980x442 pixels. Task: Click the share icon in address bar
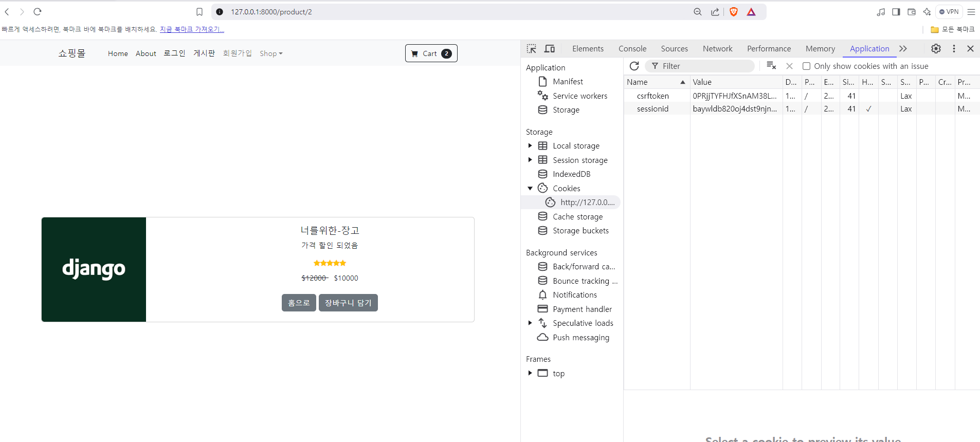[x=715, y=12]
